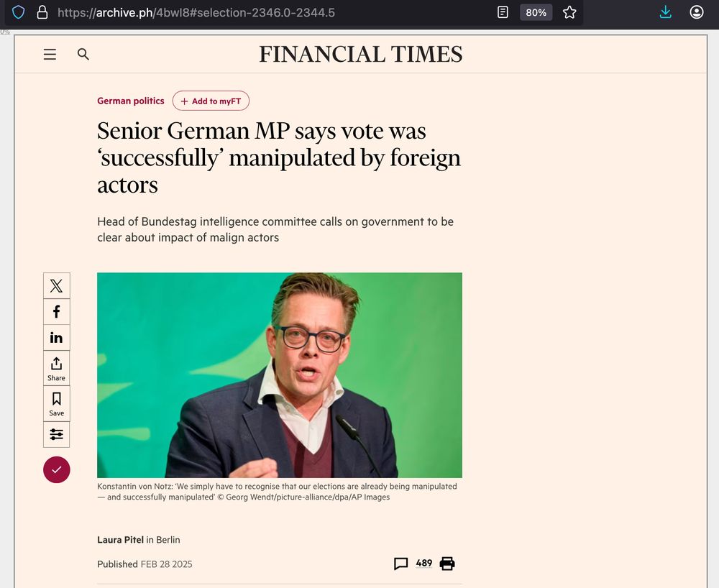Share the article on X
Viewport: 719px width, 588px height.
click(x=56, y=285)
